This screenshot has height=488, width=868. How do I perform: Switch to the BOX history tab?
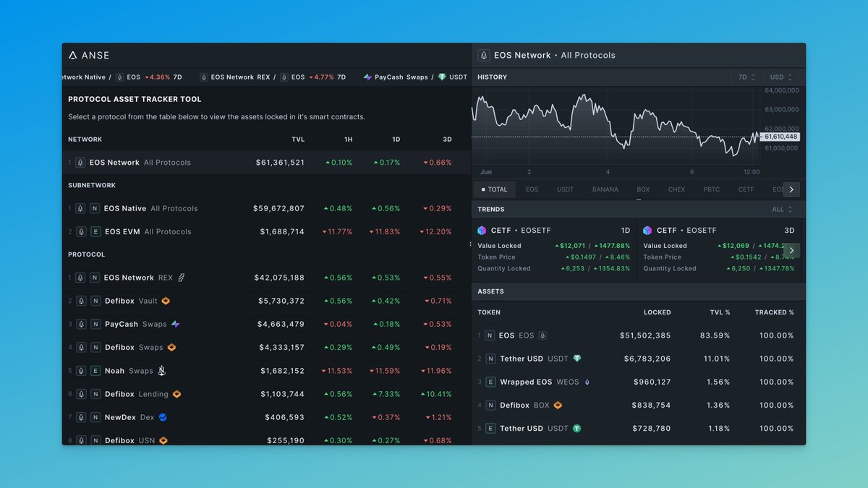coord(643,189)
